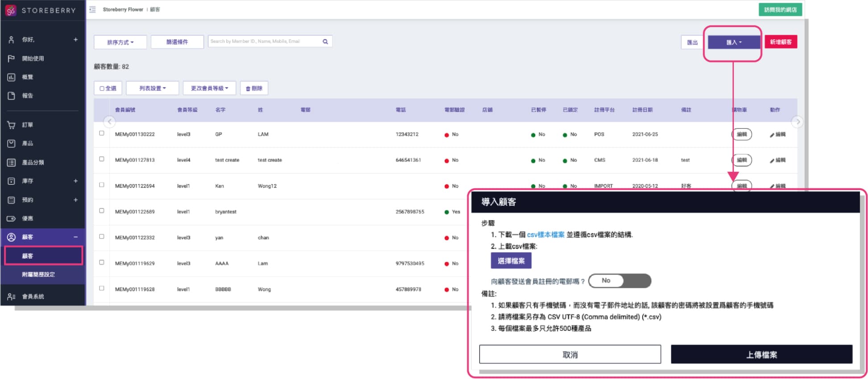Click 取消 cancel button in dialog
The width and height of the screenshot is (868, 379).
pyautogui.click(x=570, y=354)
